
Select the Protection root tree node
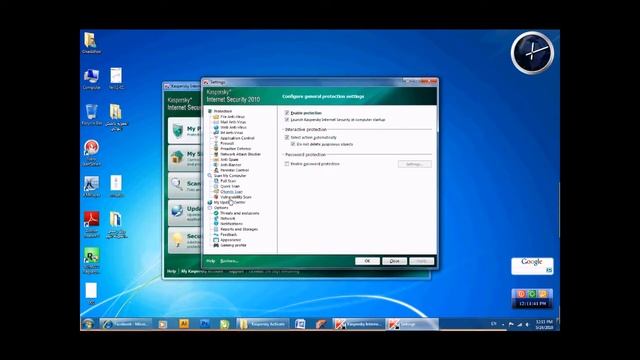pyautogui.click(x=223, y=111)
